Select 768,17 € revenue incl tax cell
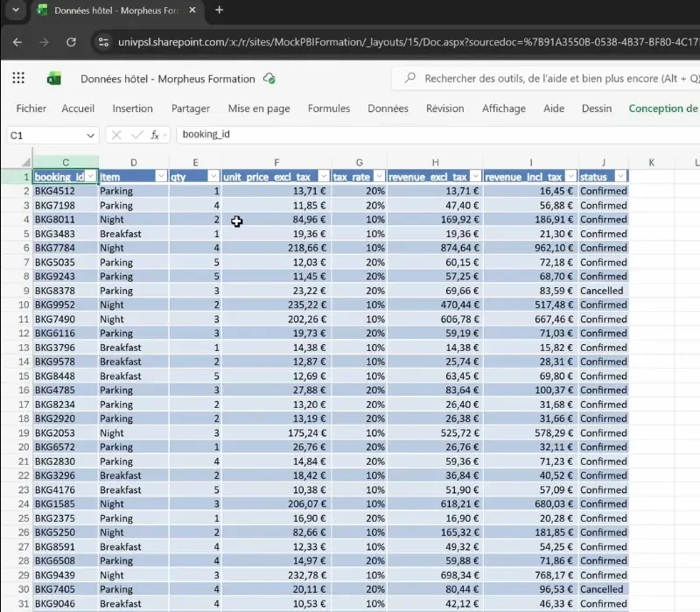 531,575
